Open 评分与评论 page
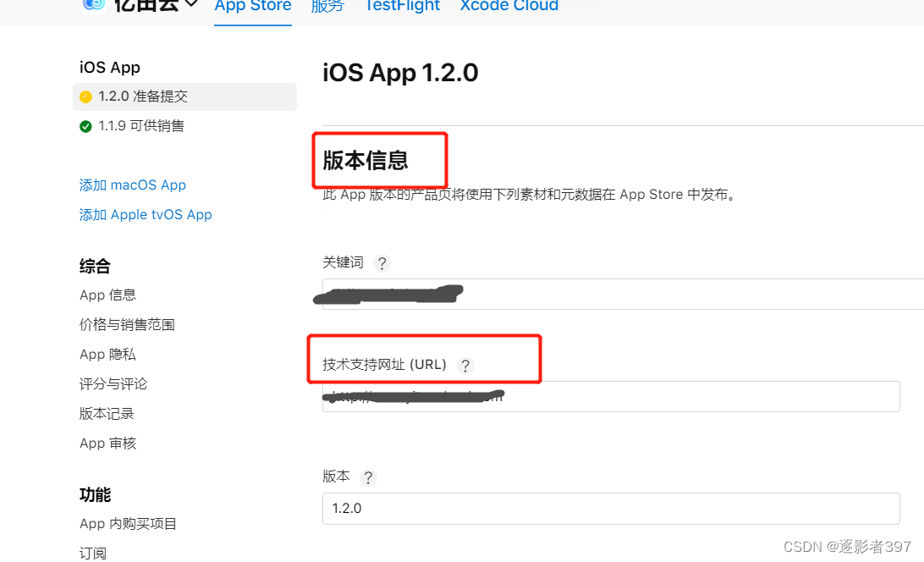The image size is (924, 562). tap(113, 384)
